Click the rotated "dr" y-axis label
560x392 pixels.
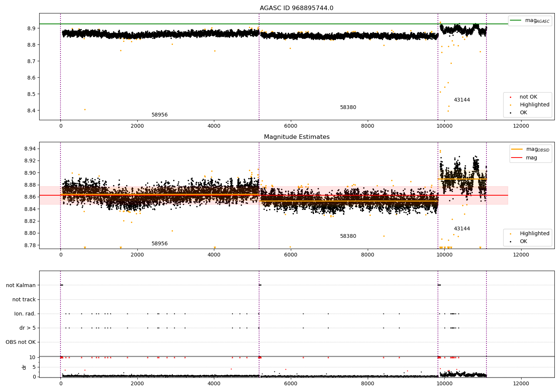click(x=24, y=367)
